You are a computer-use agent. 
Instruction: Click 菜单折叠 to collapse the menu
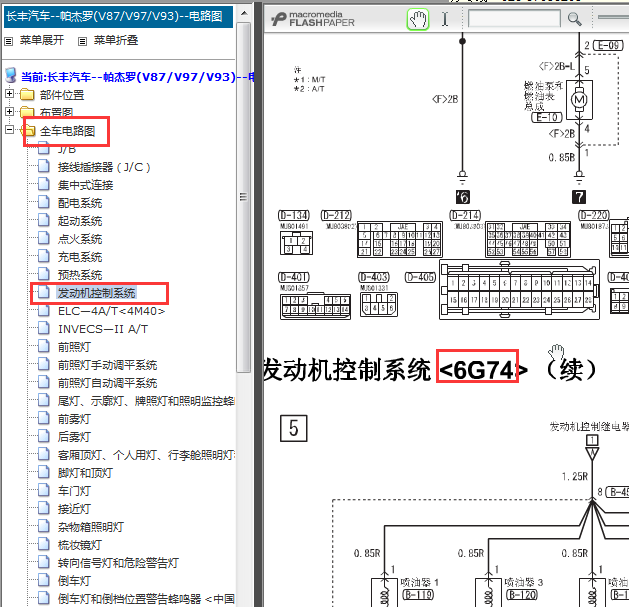click(116, 40)
